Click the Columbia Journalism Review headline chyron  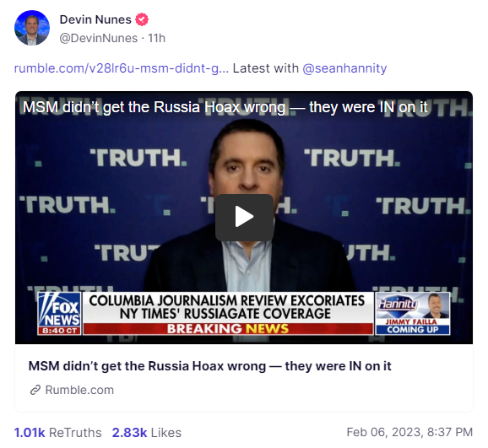227,307
